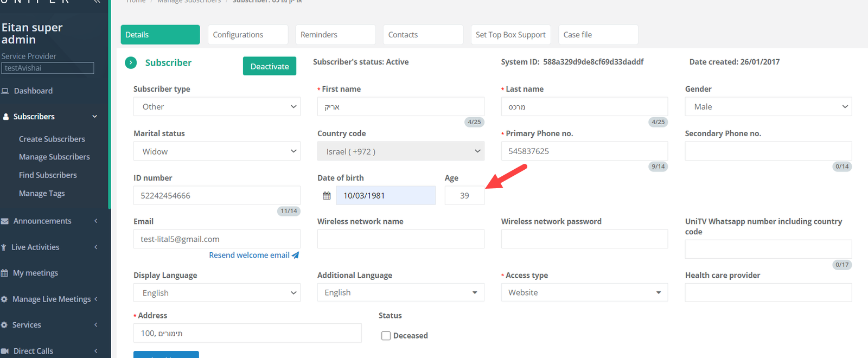Click the Resend welcome email link
This screenshot has width=868, height=358.
pos(249,255)
